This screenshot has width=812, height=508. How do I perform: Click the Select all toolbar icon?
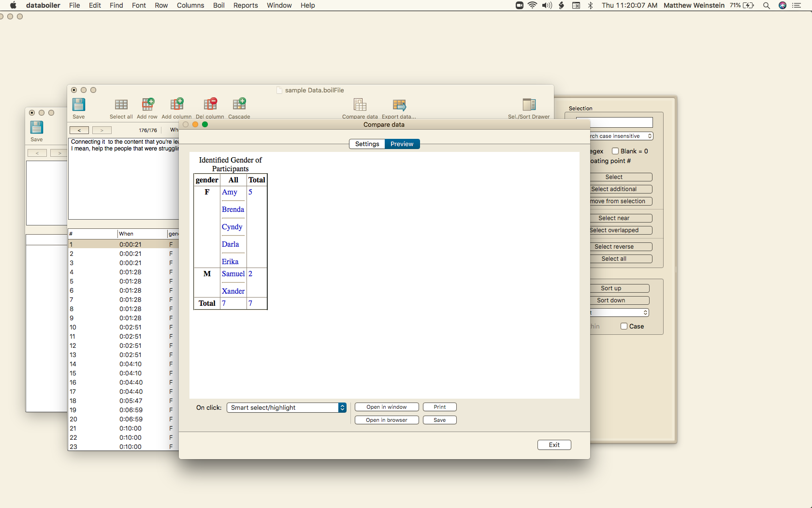tap(121, 105)
